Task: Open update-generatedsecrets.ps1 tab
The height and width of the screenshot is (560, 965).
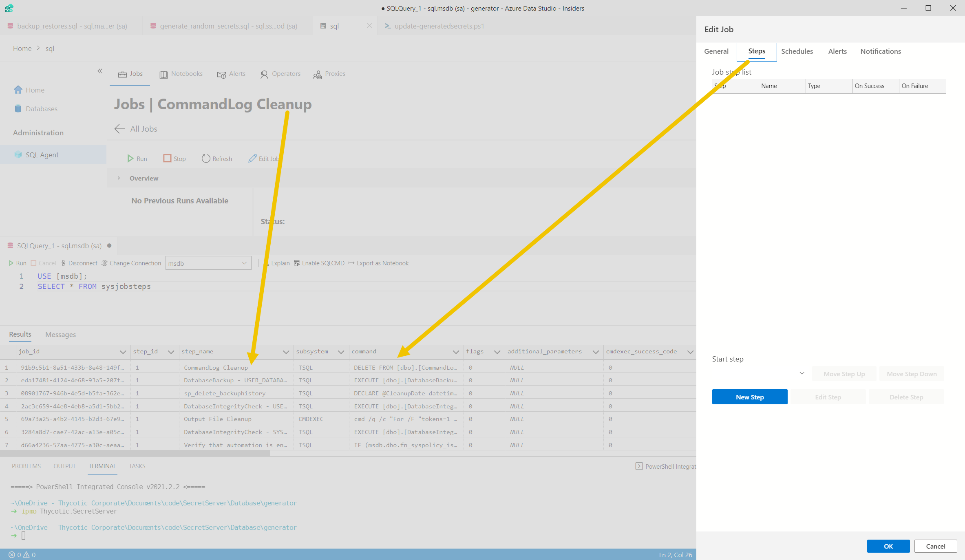Action: [x=439, y=26]
